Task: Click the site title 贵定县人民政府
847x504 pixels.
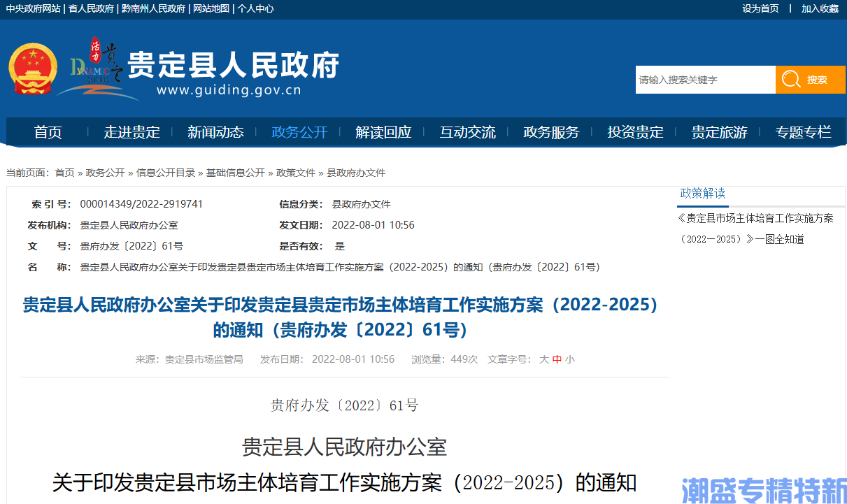Action: coord(233,65)
